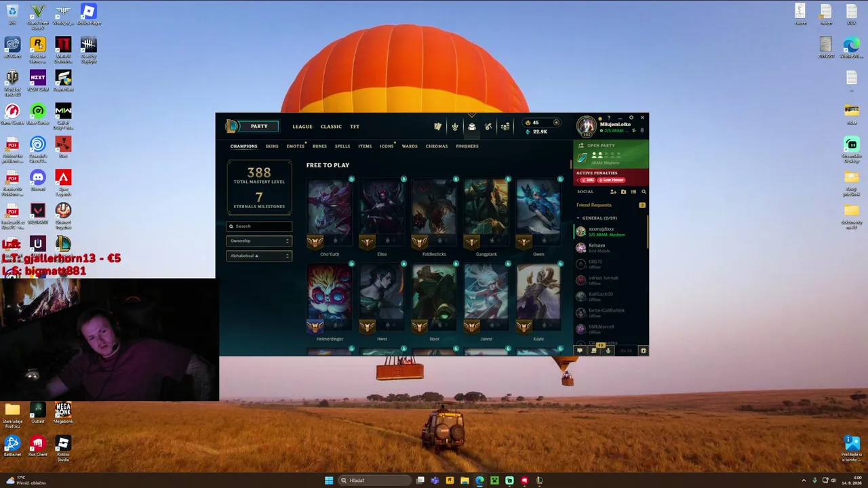Show hidden system tray icons chevron

coord(804,481)
